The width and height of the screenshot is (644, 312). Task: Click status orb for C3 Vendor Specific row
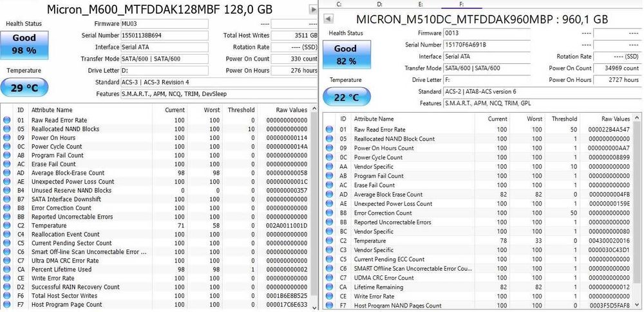pyautogui.click(x=329, y=250)
